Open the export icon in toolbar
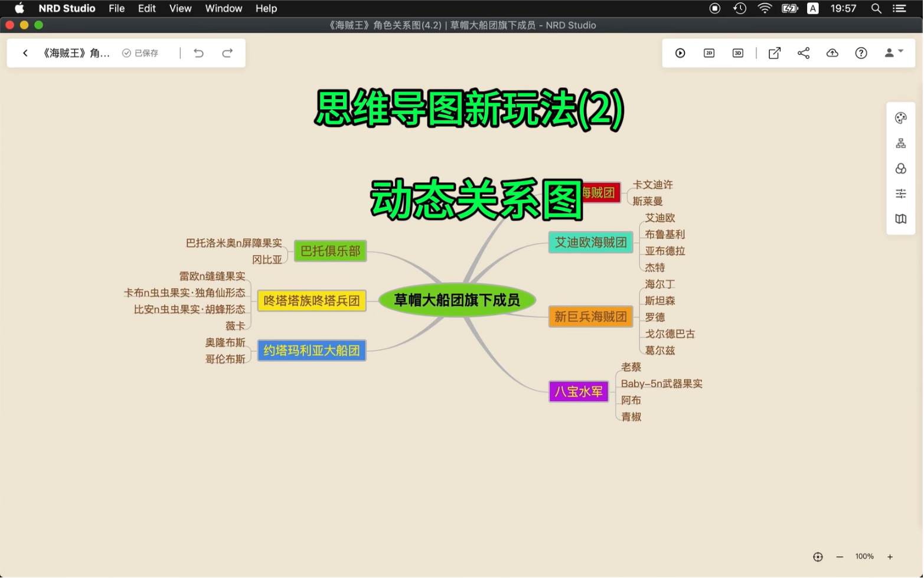 pos(775,53)
